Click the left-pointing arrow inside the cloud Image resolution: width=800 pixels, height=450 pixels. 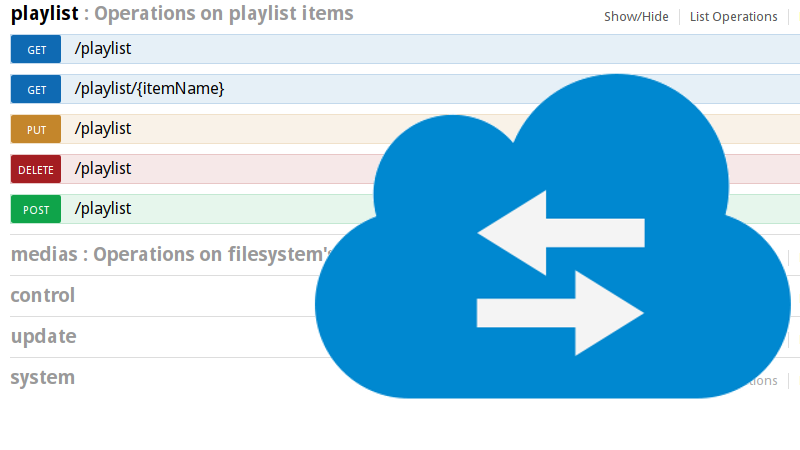click(x=560, y=233)
